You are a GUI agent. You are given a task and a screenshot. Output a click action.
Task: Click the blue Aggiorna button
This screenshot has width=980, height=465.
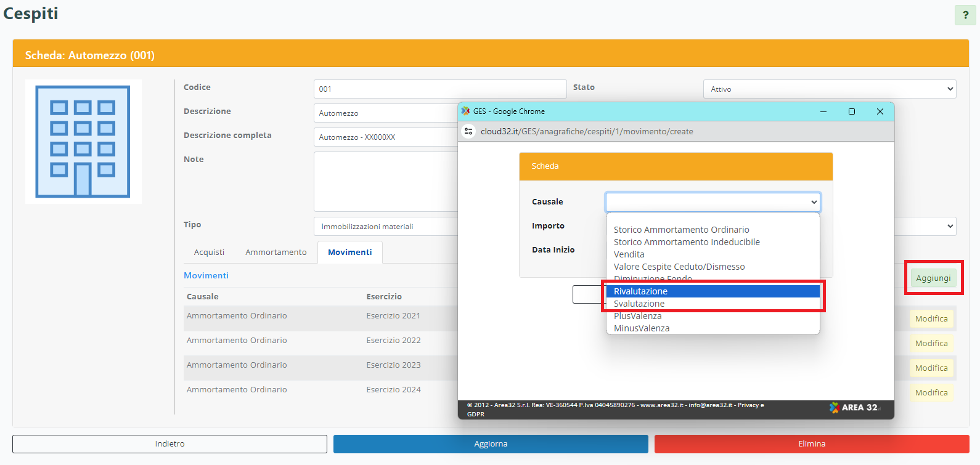pyautogui.click(x=491, y=444)
